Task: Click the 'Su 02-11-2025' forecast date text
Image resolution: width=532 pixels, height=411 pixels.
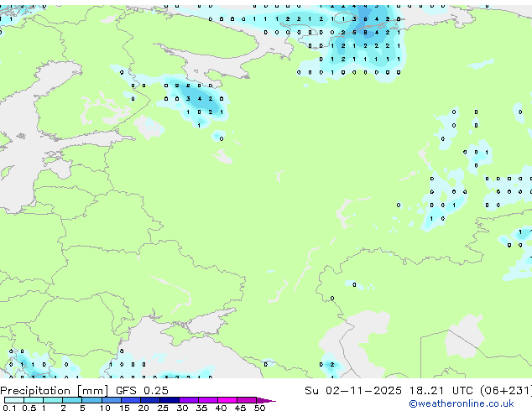Action: pos(353,391)
